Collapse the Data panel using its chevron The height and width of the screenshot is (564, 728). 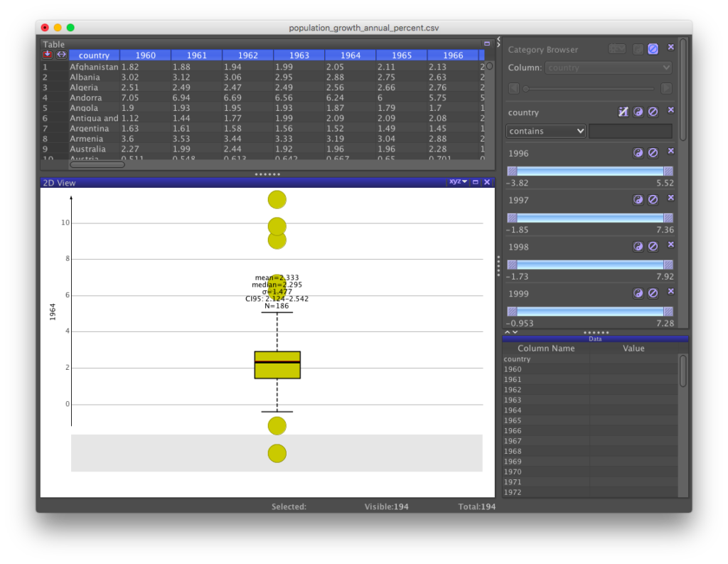pyautogui.click(x=508, y=331)
